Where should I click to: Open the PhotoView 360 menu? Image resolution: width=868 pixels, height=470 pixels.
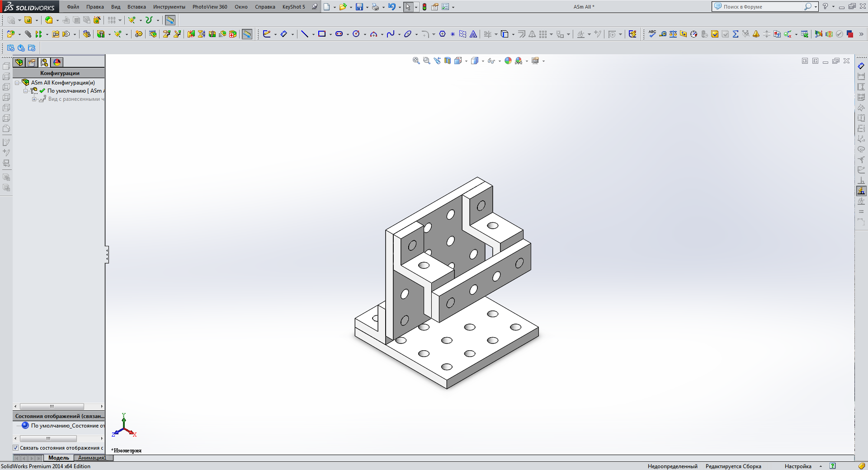[x=210, y=7]
